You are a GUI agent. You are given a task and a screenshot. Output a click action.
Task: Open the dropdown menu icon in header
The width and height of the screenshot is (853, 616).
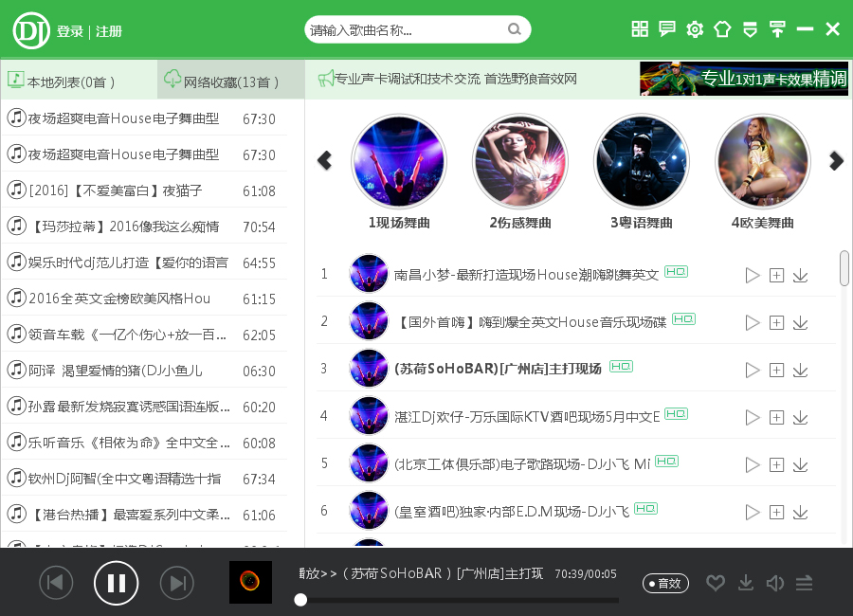751,28
